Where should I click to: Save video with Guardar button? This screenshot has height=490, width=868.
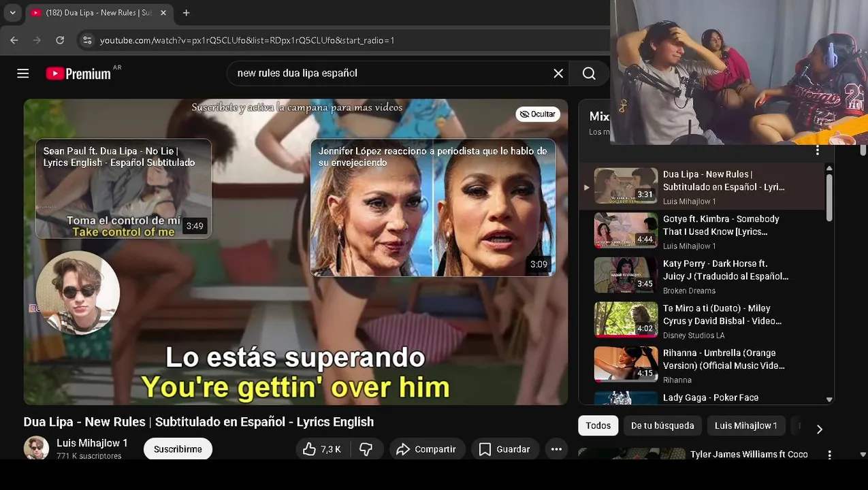coord(504,449)
